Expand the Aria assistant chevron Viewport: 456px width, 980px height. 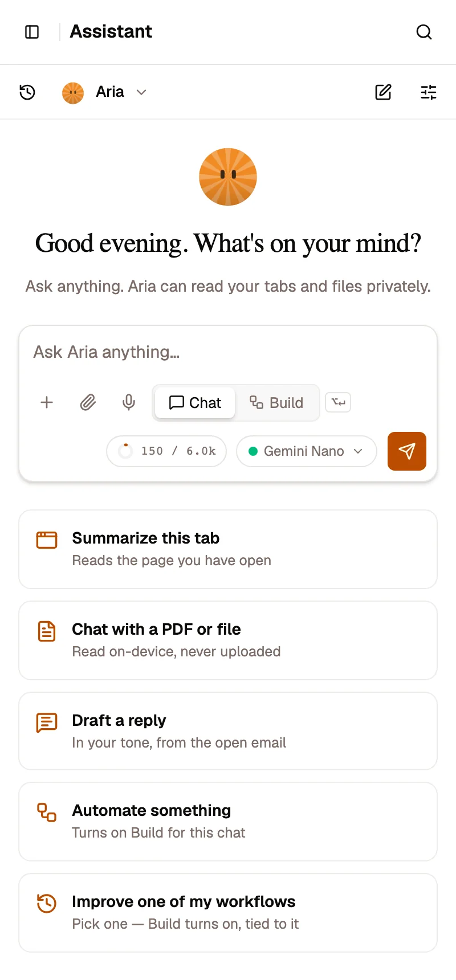(x=141, y=92)
